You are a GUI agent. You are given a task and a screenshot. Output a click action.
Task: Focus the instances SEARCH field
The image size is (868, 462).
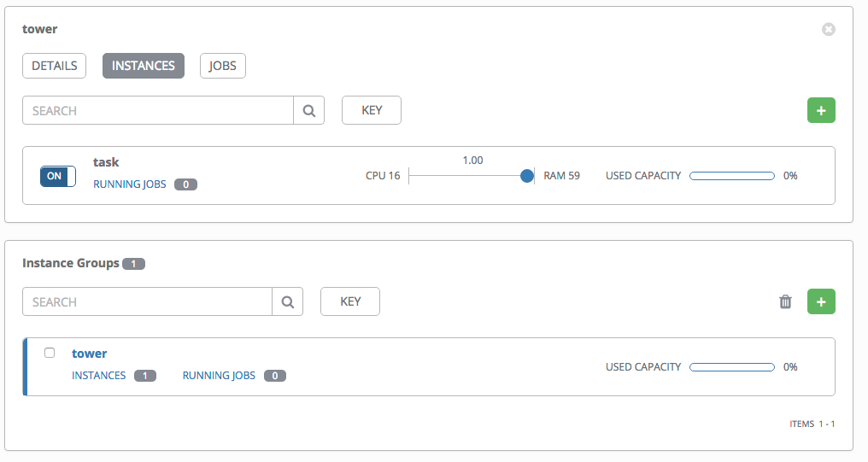[158, 111]
